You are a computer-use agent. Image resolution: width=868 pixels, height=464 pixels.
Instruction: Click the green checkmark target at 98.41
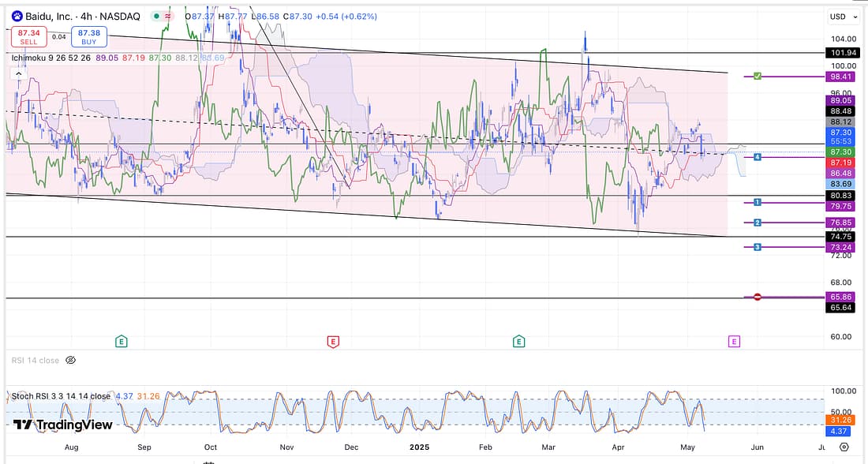point(757,77)
